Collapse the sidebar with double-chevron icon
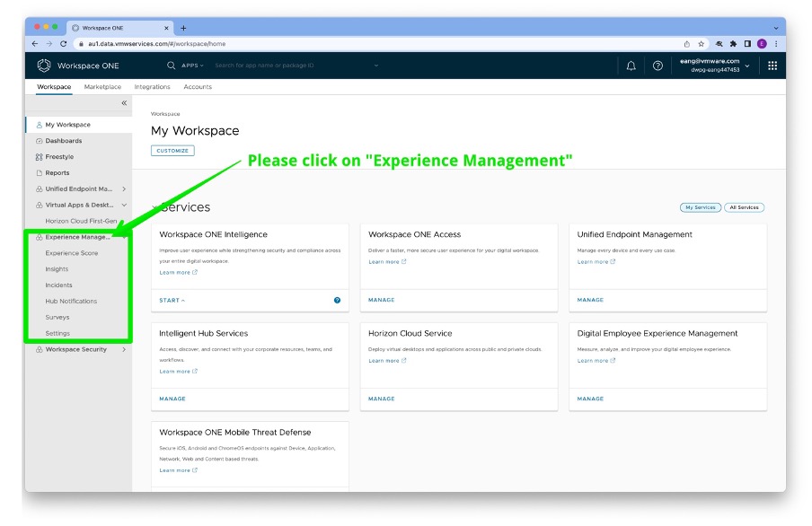812x526 pixels. pos(124,103)
